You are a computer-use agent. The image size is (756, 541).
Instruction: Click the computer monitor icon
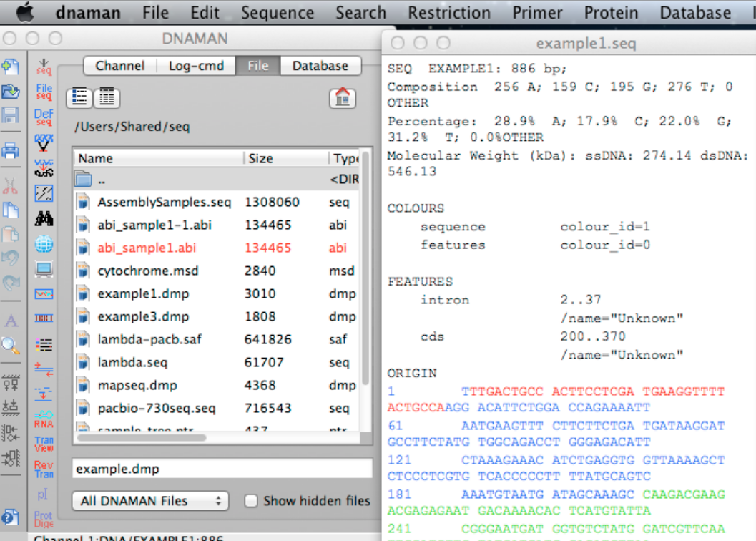(44, 269)
